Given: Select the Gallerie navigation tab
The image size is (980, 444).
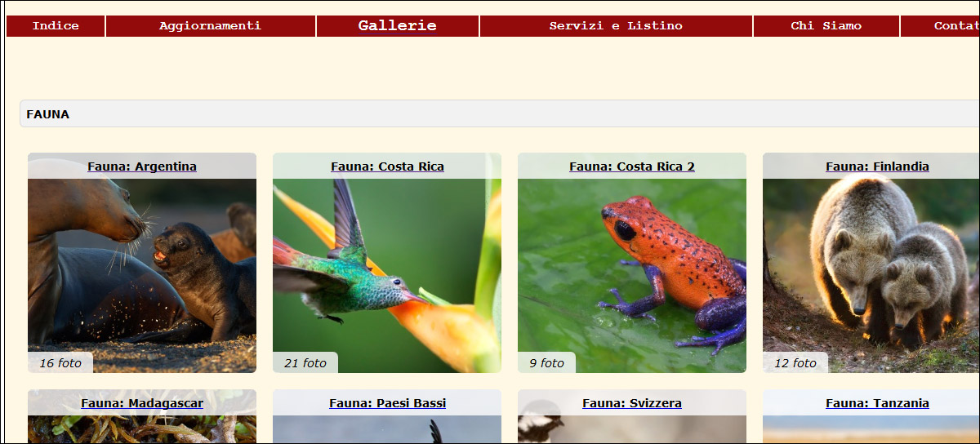Looking at the screenshot, I should pyautogui.click(x=398, y=26).
